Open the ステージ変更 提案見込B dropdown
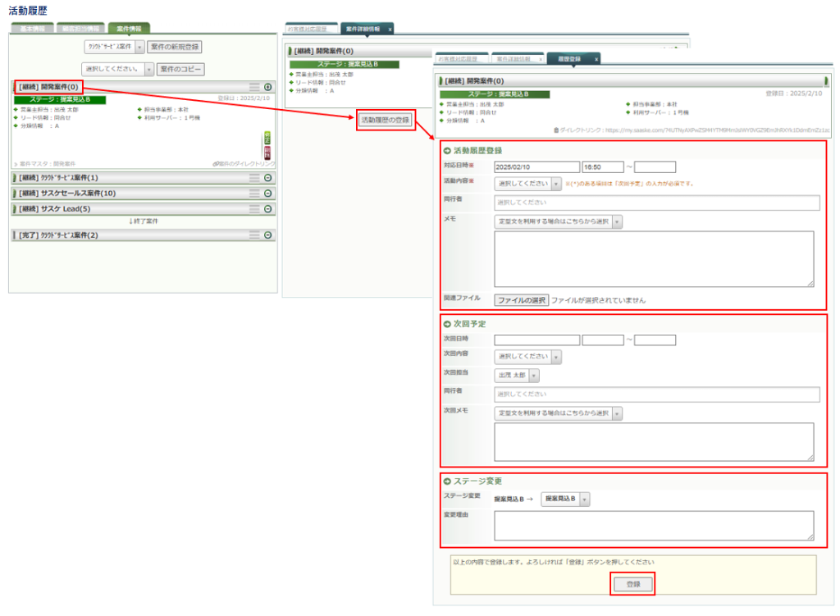Screen dimensions: 840x616 565,499
